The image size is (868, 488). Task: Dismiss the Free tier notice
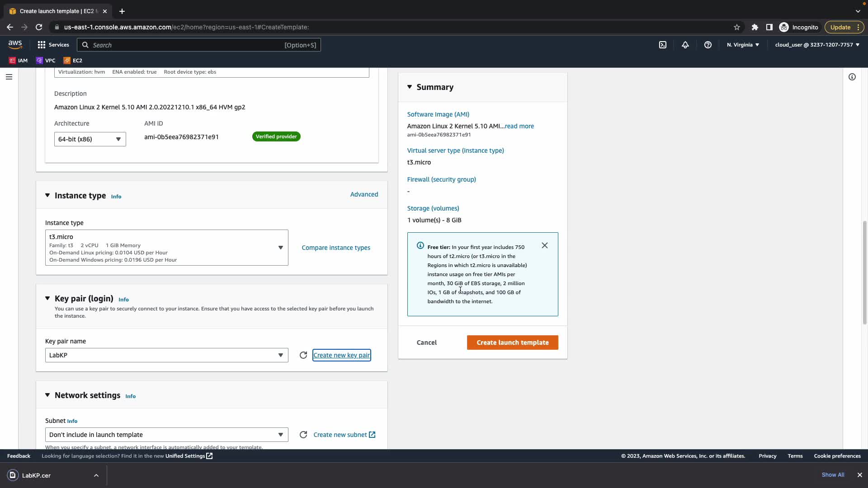point(545,245)
